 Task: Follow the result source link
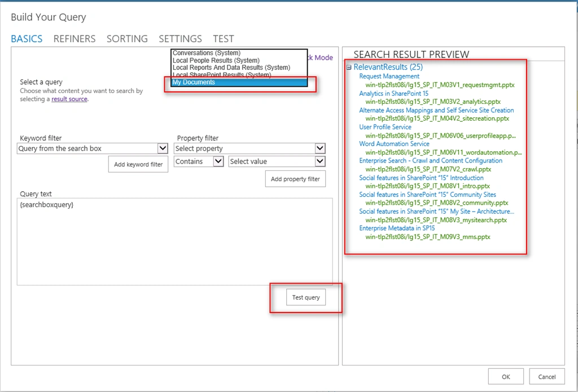coord(69,99)
